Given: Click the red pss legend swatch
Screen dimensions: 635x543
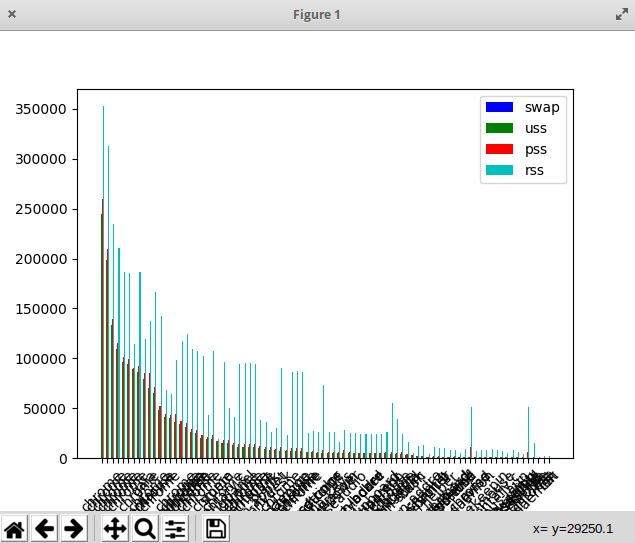Looking at the screenshot, I should click(499, 149).
